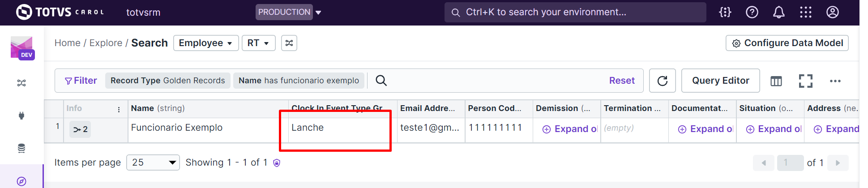Click the API curly braces icon
Screen dimensions: 868x188
[725, 13]
